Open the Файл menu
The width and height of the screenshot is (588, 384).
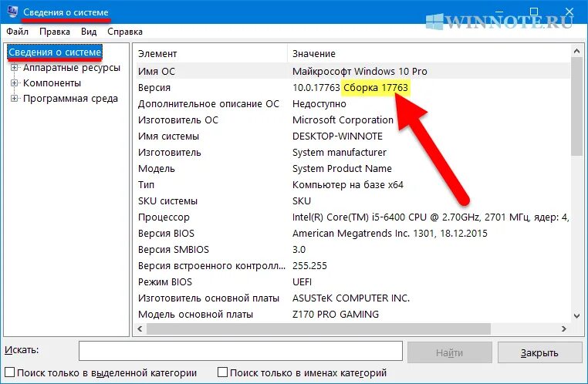[17, 32]
